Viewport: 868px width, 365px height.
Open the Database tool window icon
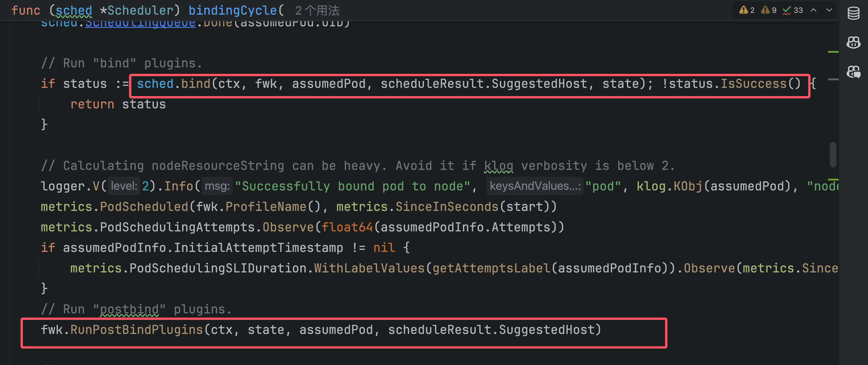coord(853,13)
